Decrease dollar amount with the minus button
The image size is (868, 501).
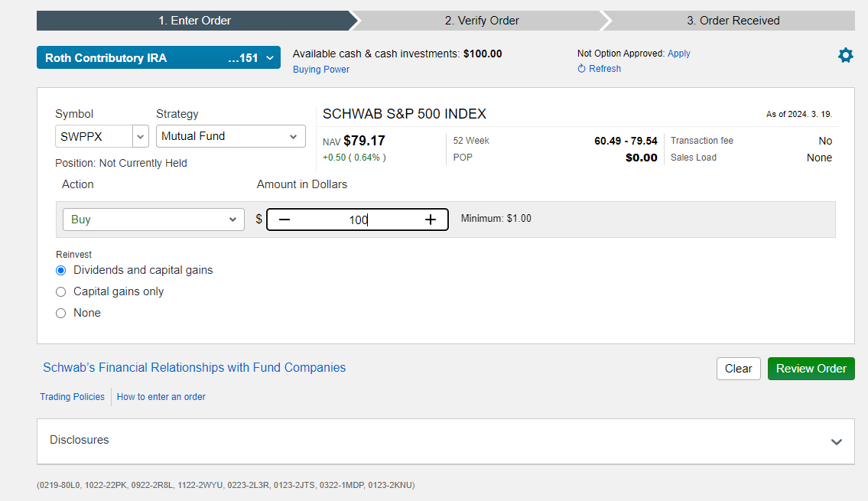pos(284,220)
